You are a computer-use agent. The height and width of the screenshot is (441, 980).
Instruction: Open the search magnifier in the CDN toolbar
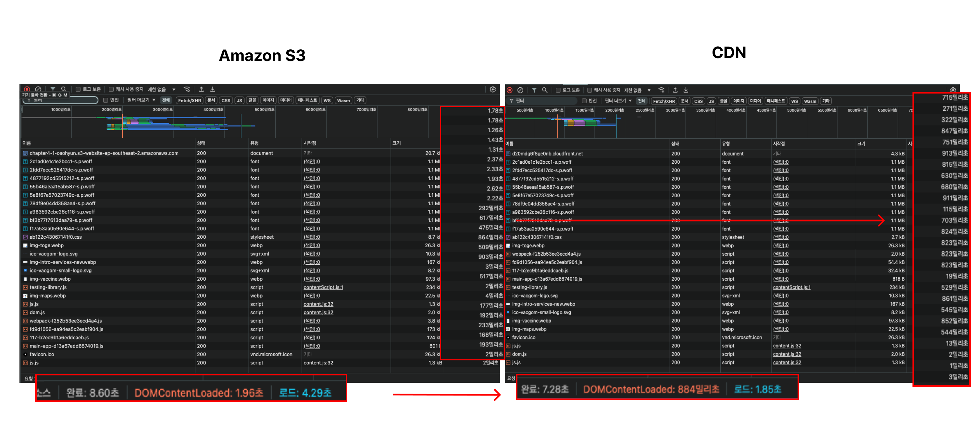(544, 90)
